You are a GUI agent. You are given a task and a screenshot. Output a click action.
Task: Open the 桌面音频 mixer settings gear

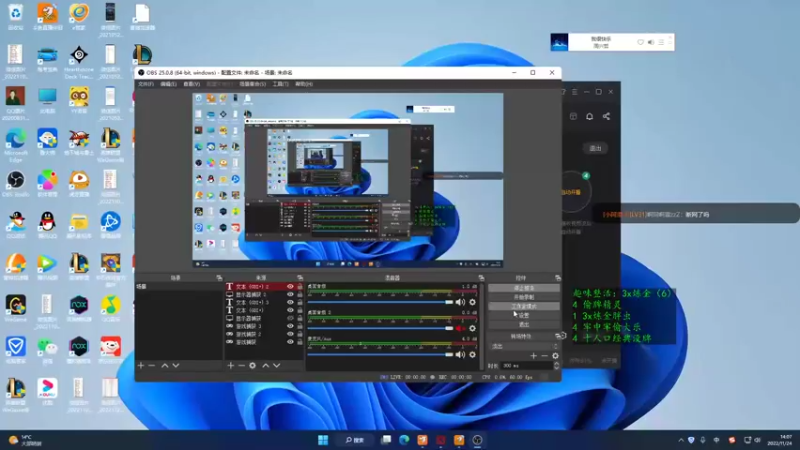pyautogui.click(x=472, y=302)
